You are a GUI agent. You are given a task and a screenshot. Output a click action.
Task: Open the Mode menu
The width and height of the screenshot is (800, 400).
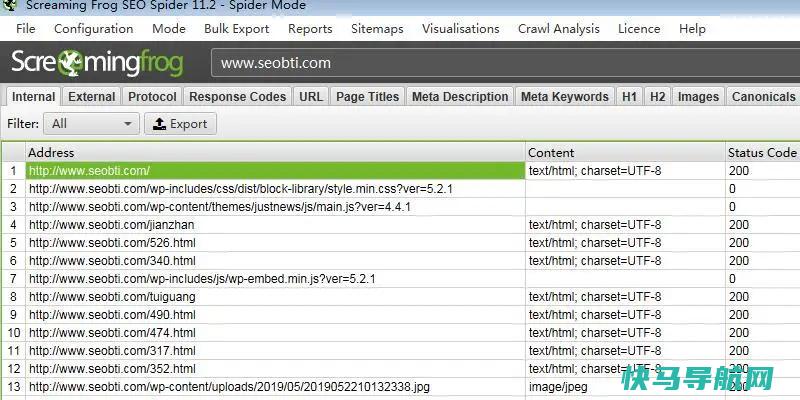[x=168, y=29]
